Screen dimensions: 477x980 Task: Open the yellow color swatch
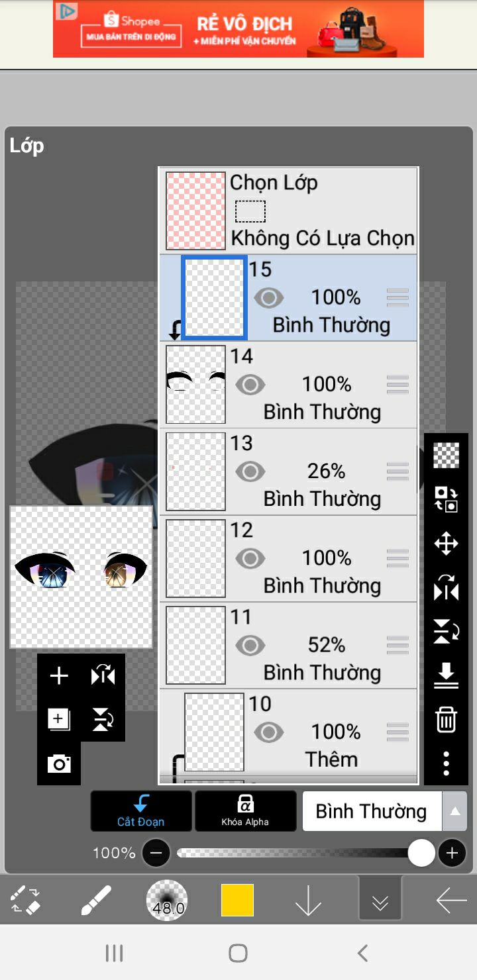point(237,901)
